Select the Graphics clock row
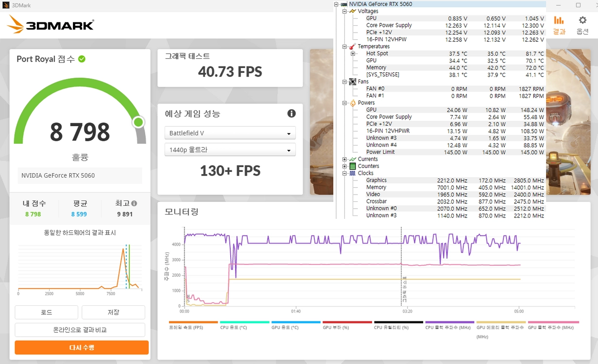 coord(455,180)
